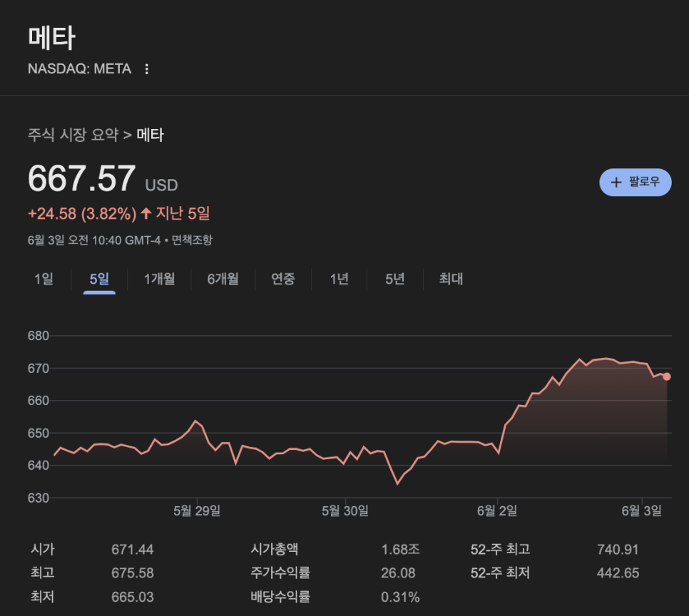
Task: Open the three-dot menu beside NASDAQ: META
Action: 147,69
